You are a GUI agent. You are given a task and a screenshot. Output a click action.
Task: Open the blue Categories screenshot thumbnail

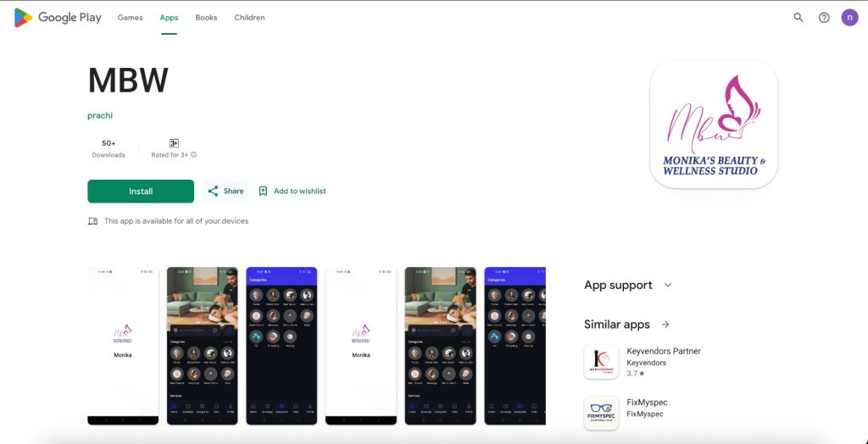(281, 346)
